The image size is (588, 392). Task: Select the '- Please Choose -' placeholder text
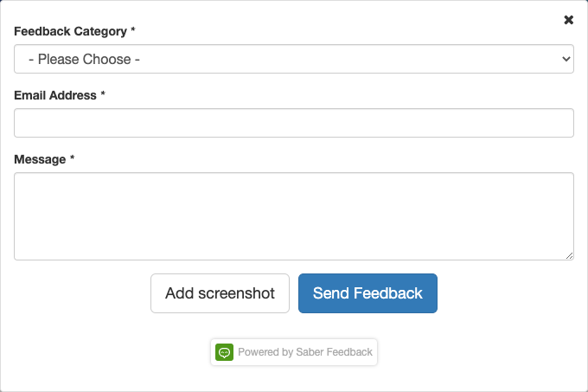tap(85, 60)
